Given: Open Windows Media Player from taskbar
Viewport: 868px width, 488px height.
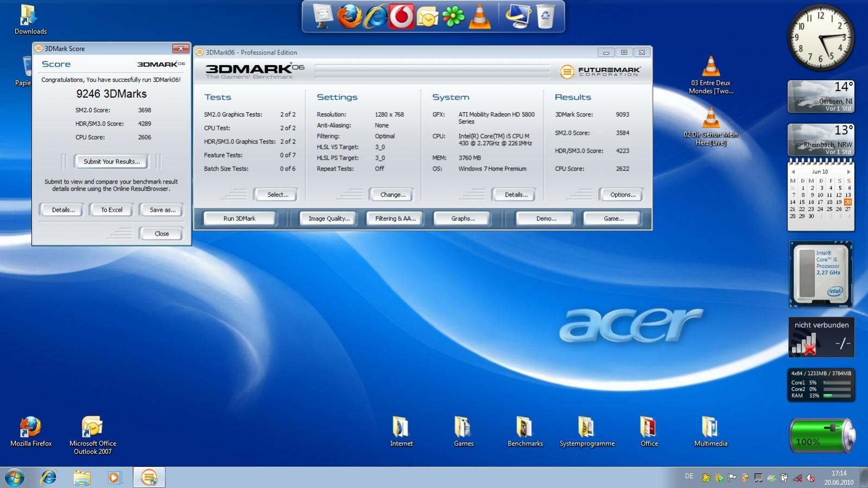Looking at the screenshot, I should (x=115, y=477).
